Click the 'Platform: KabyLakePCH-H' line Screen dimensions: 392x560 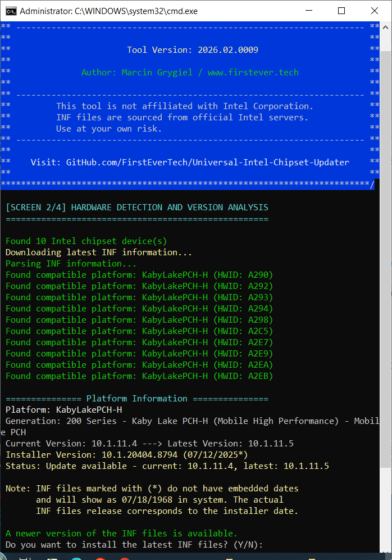pyautogui.click(x=64, y=410)
